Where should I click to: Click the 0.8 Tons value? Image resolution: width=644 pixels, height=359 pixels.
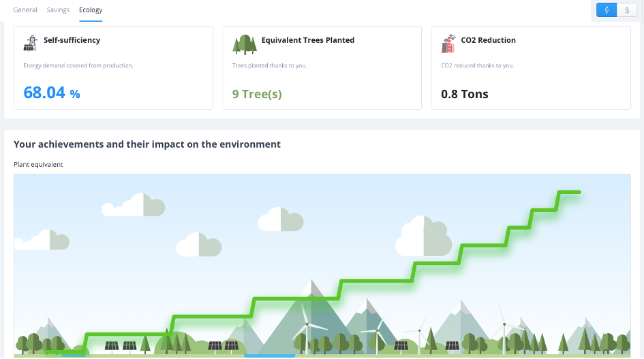pyautogui.click(x=465, y=94)
